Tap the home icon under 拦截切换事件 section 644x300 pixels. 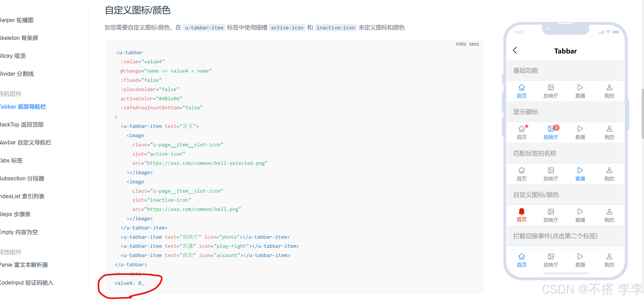tap(521, 256)
